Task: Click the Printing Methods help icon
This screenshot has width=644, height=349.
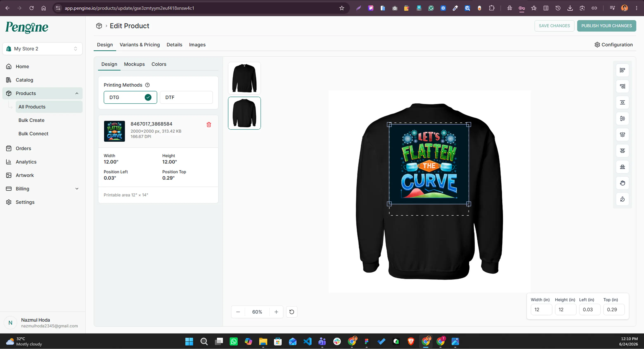Action: tap(148, 85)
